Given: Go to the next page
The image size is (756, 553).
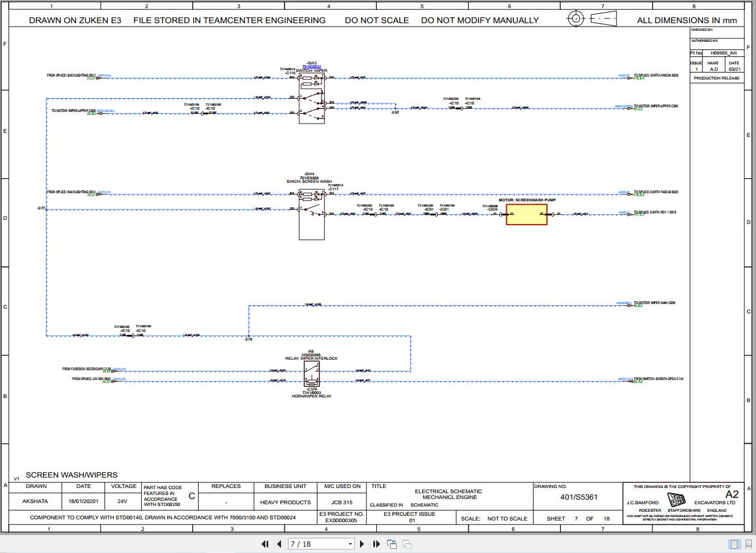Looking at the screenshot, I should tap(362, 544).
